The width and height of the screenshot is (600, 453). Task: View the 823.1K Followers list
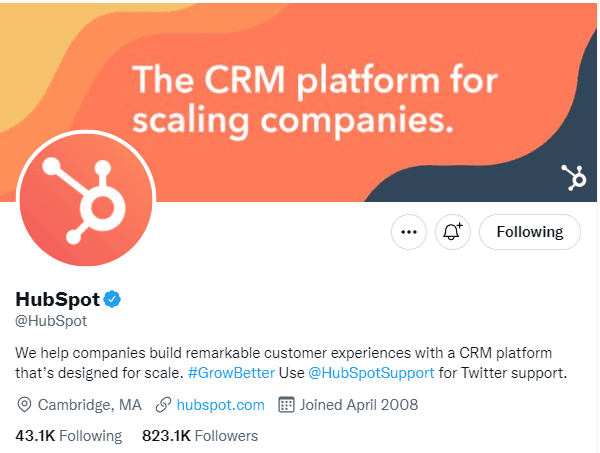(x=200, y=436)
